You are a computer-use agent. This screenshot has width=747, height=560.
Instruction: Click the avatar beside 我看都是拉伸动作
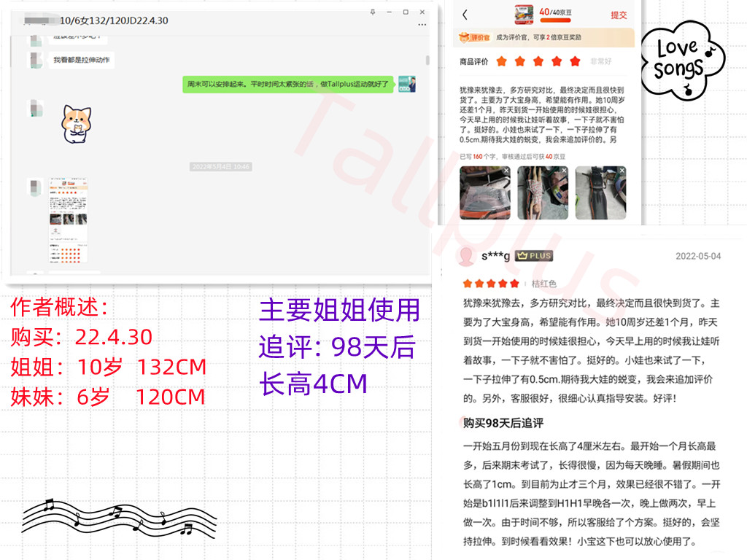[36, 60]
